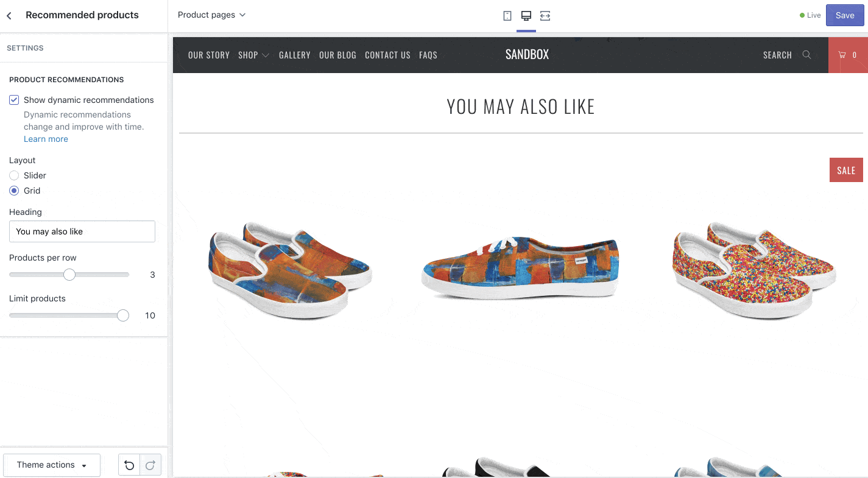Expand the Shop navigation menu

(253, 55)
